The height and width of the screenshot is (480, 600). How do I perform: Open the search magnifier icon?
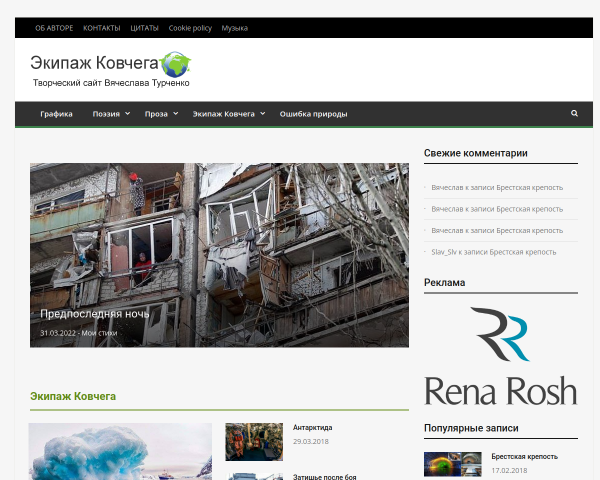(574, 113)
